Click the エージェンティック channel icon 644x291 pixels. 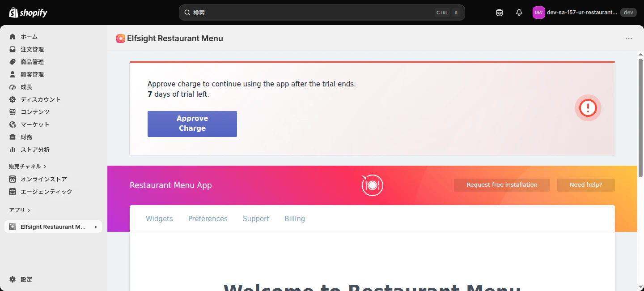[x=13, y=192]
